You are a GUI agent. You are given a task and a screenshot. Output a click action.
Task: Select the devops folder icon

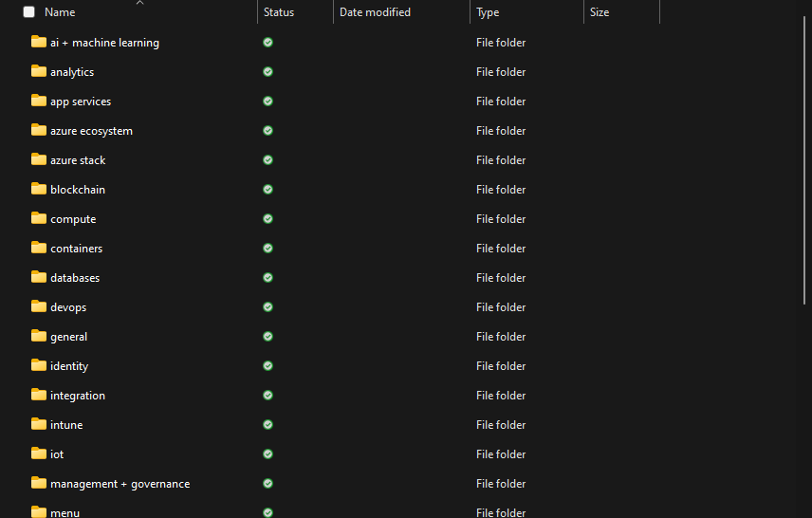click(38, 306)
